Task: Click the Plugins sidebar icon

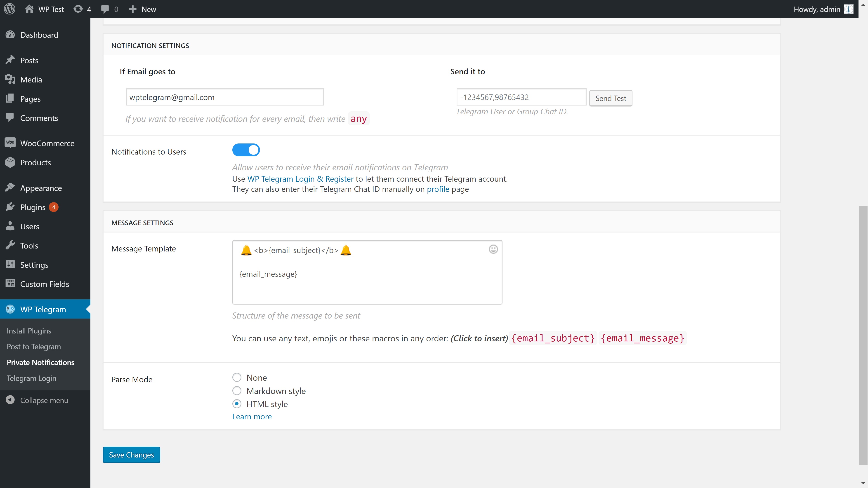Action: 10,207
